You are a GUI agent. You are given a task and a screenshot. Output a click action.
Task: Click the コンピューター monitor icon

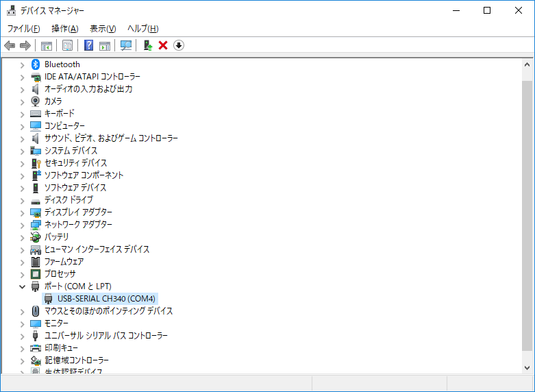tap(36, 126)
